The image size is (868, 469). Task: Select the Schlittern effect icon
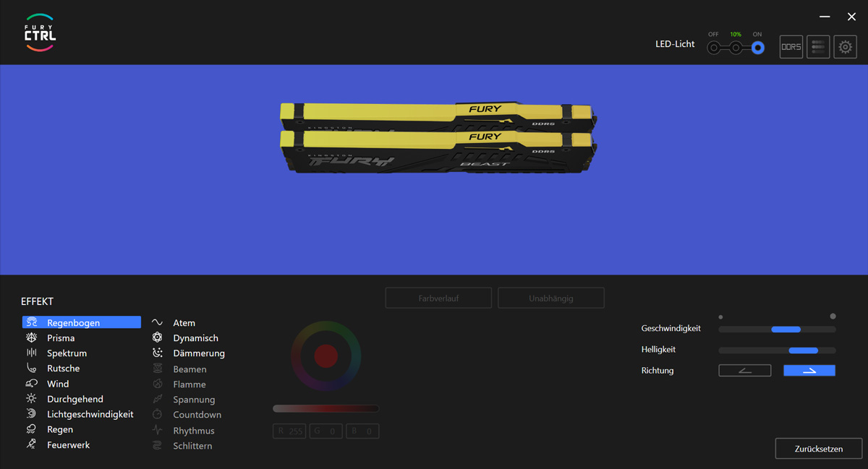pos(157,446)
